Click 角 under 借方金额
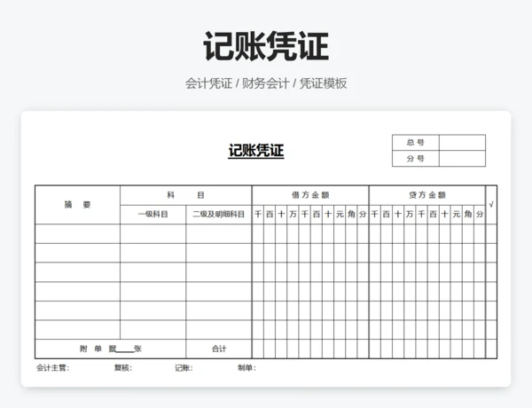Image resolution: width=532 pixels, height=408 pixels. point(351,214)
